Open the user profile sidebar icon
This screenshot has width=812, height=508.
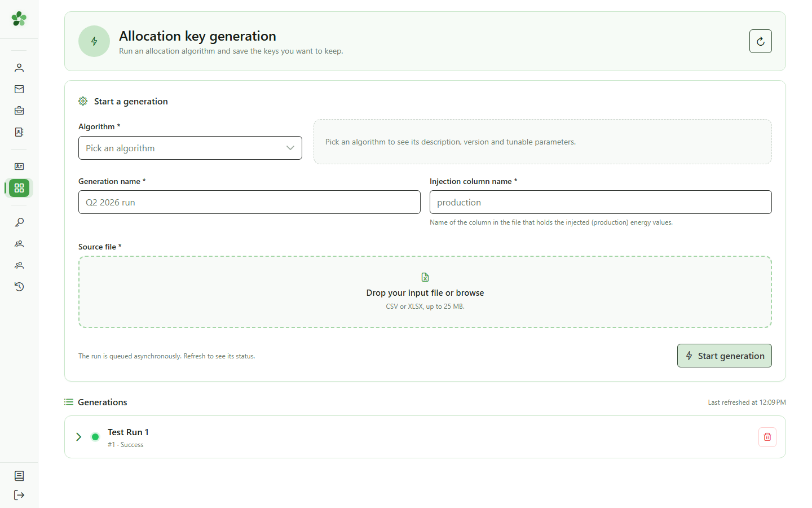[19, 68]
